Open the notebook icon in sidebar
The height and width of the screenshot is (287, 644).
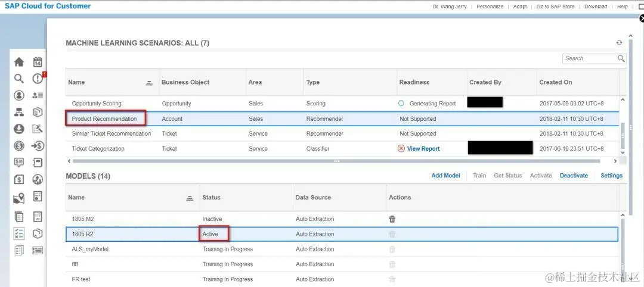click(x=38, y=163)
